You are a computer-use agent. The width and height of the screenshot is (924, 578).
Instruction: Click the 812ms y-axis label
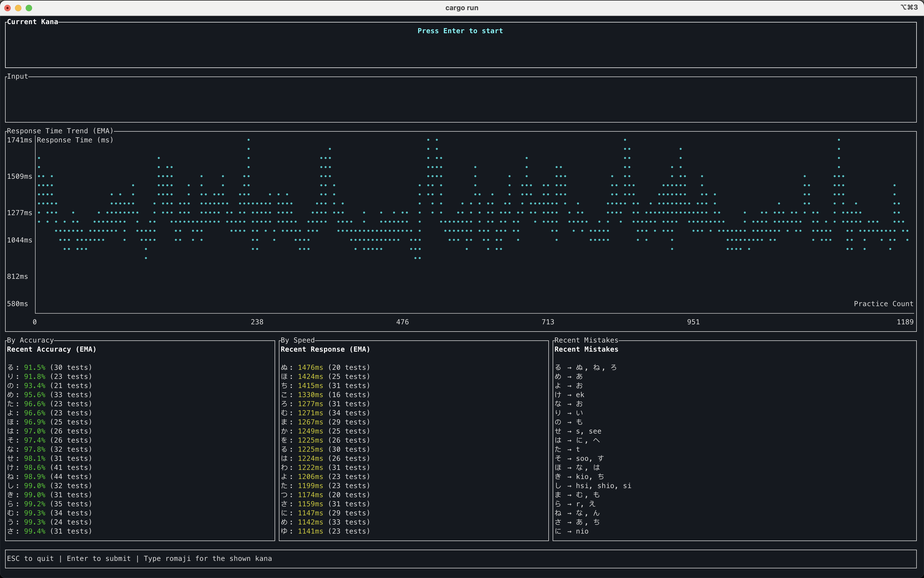18,276
